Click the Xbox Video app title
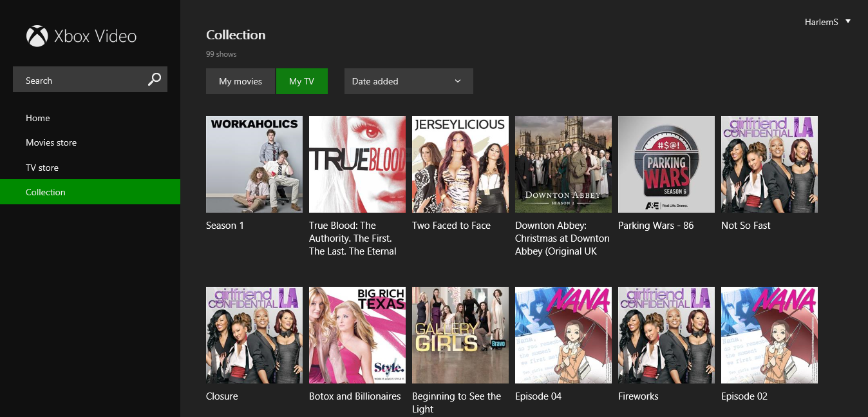868x417 pixels. point(95,36)
